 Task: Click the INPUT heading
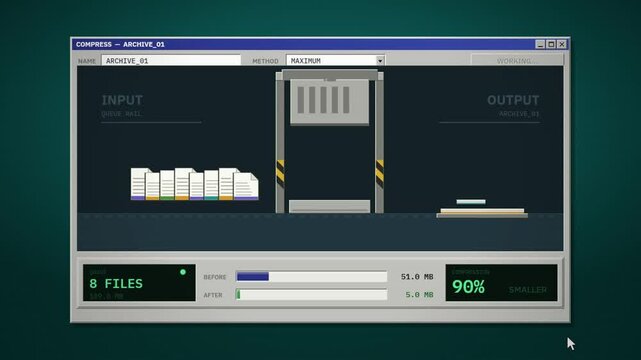pyautogui.click(x=122, y=100)
